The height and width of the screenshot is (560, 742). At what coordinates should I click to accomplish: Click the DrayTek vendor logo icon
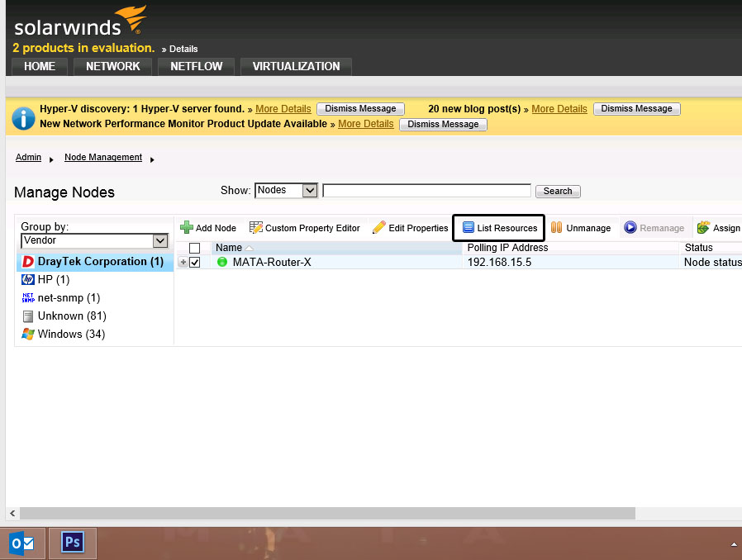click(x=28, y=262)
